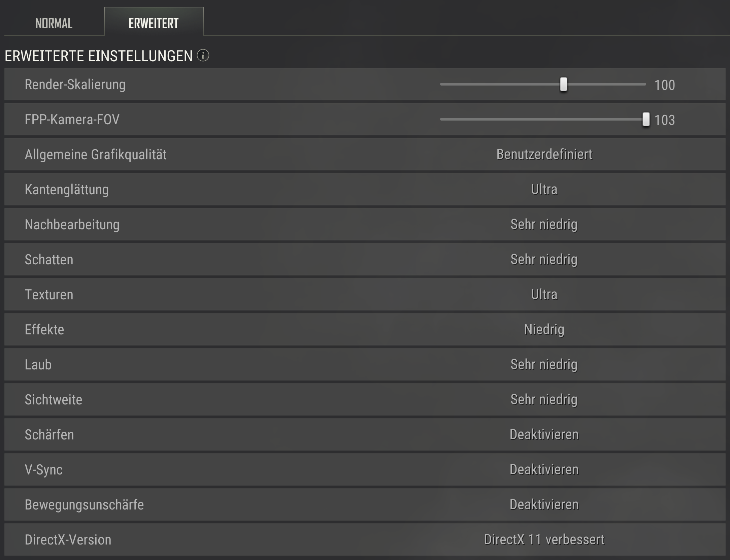730x560 pixels.
Task: Click the Render-Skalierung value 100
Action: click(664, 85)
